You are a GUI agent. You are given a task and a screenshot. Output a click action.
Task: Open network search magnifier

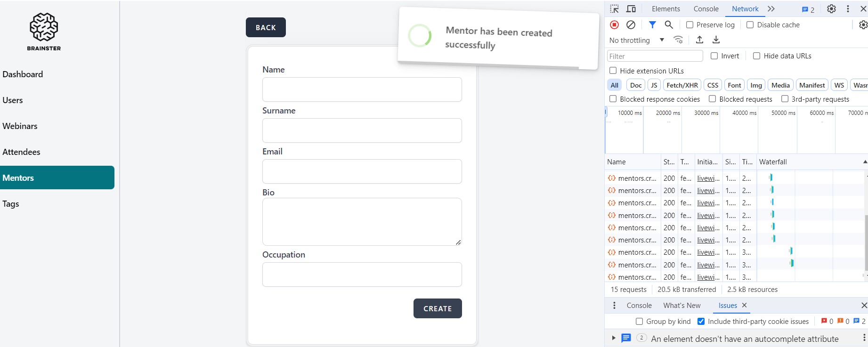[x=669, y=25]
